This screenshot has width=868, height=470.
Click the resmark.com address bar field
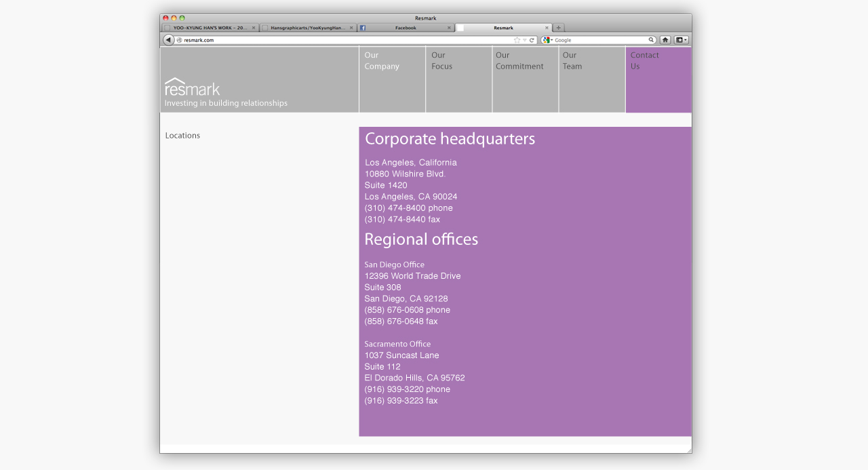[x=339, y=40]
